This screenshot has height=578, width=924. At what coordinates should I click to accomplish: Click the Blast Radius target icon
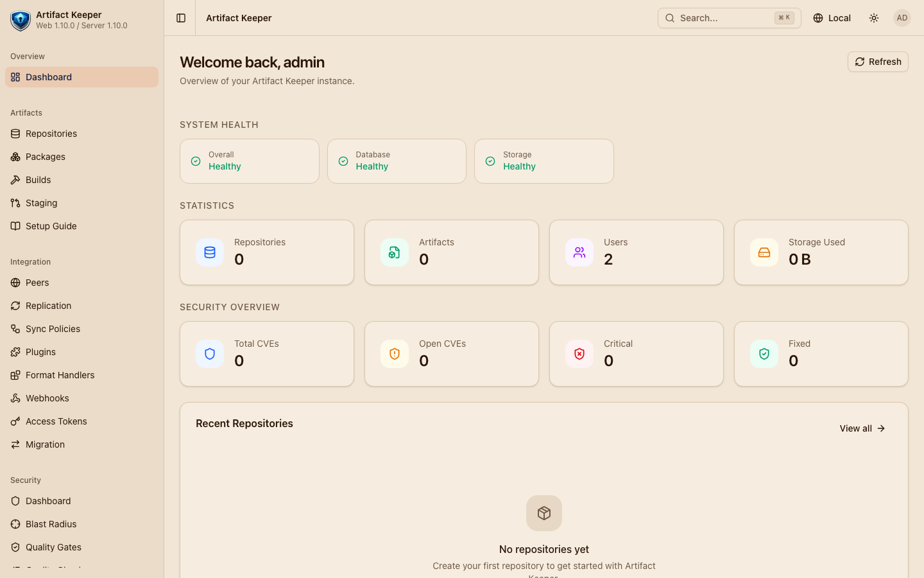pos(15,524)
